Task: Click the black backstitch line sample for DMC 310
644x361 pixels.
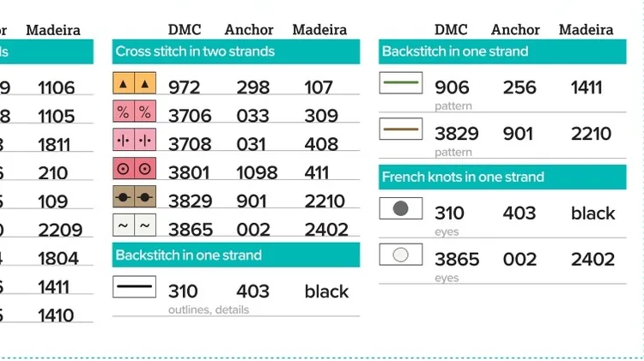Action: tap(134, 286)
